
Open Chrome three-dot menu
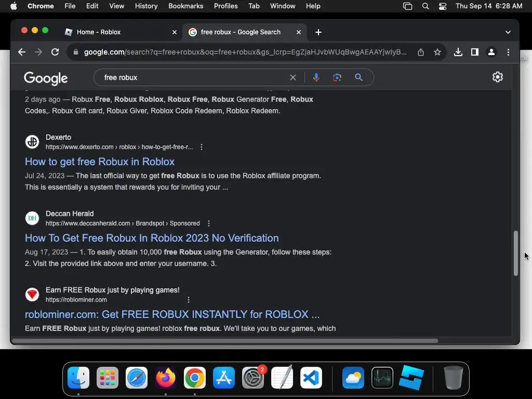coord(508,52)
